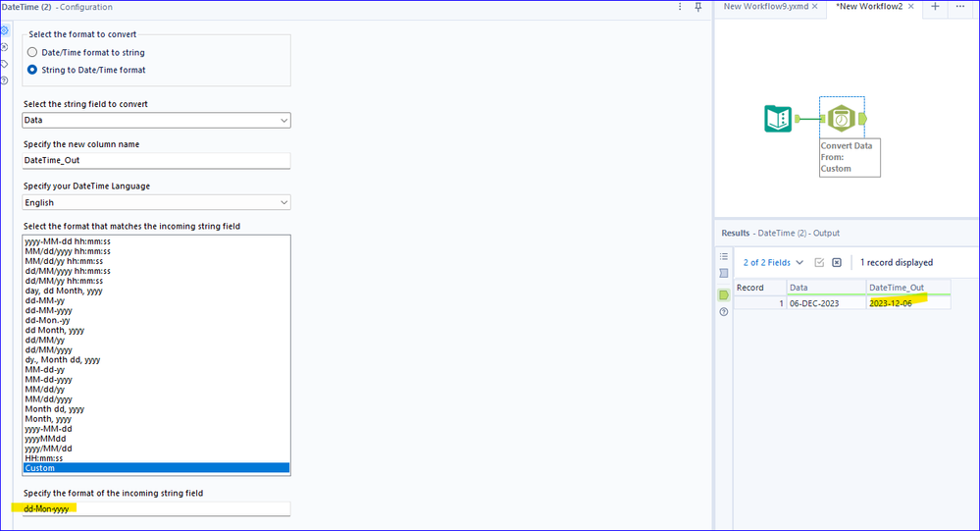The image size is (980, 531).
Task: Open the DateTime Language dropdown
Action: click(156, 202)
